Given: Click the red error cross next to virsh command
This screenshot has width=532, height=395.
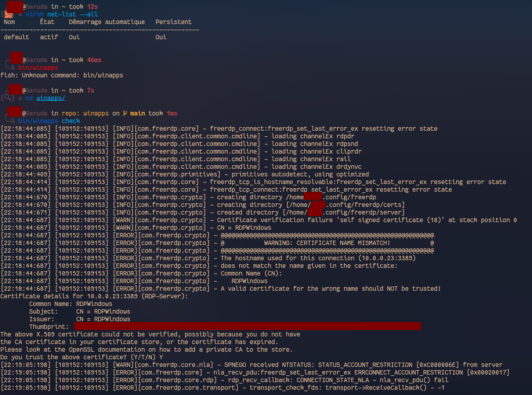Looking at the screenshot, I should 20,14.
